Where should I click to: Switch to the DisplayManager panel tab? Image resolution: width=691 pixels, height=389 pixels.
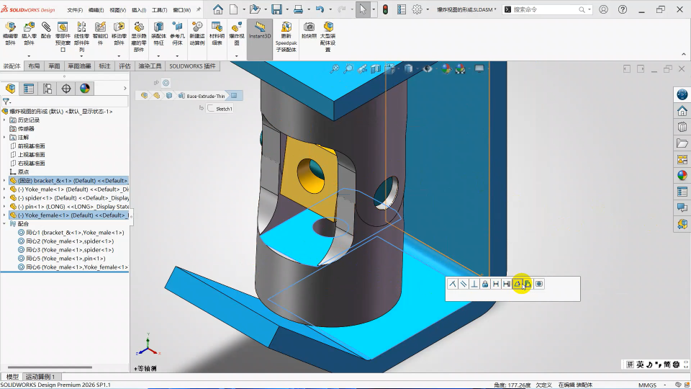coord(85,89)
